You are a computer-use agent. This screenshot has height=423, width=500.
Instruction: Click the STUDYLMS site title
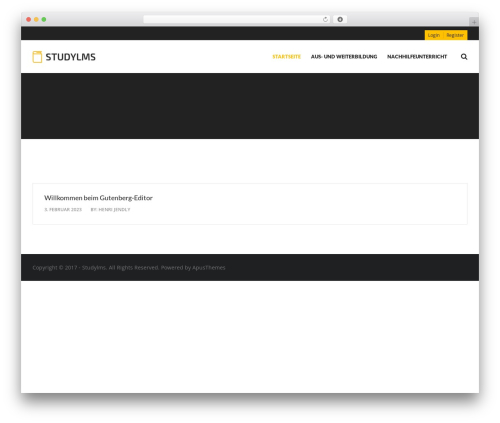(70, 57)
